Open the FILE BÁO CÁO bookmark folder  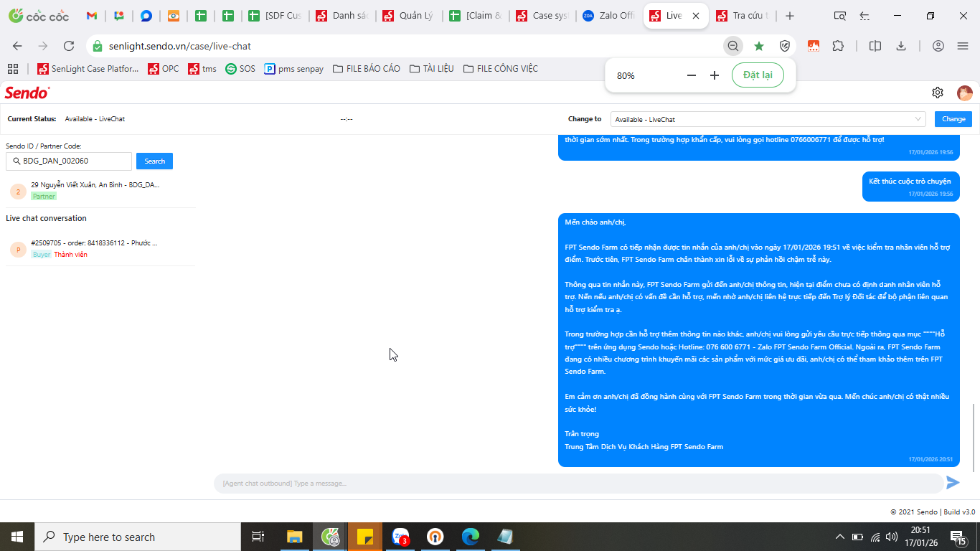point(366,69)
